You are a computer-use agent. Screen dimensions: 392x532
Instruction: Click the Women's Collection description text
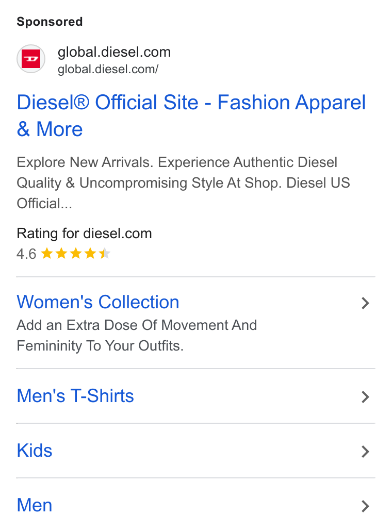pos(137,335)
